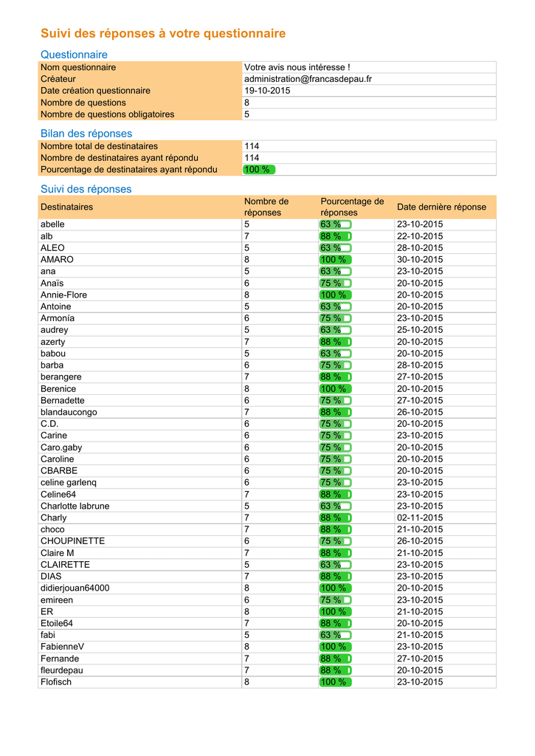This screenshot has width=535, height=756.
Task: Select the administration@francasdepau.fr creator email
Action: (x=308, y=79)
